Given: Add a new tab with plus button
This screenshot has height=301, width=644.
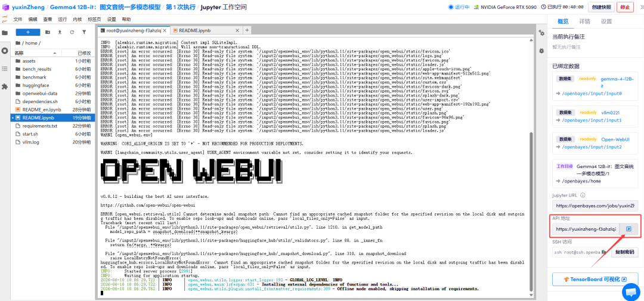Looking at the screenshot, I should coord(247,30).
